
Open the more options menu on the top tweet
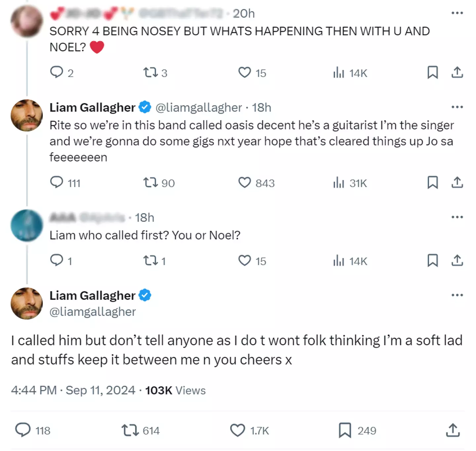457,13
